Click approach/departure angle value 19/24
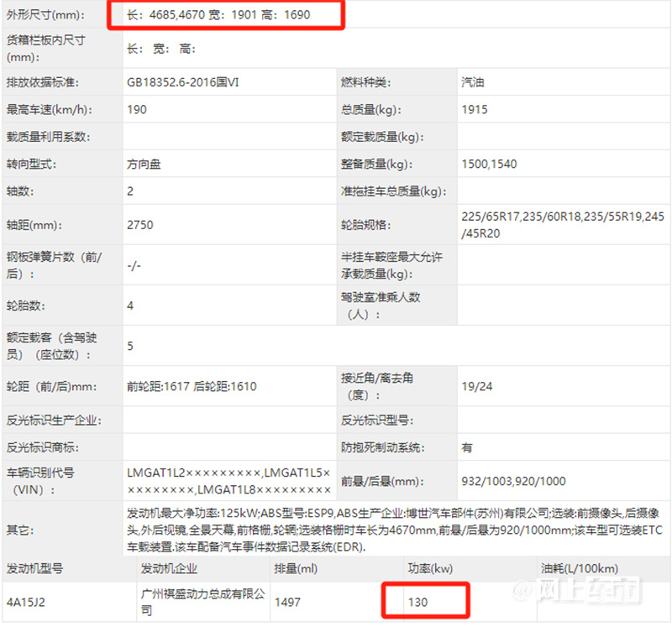Viewport: 672px width, 627px height. pyautogui.click(x=476, y=386)
